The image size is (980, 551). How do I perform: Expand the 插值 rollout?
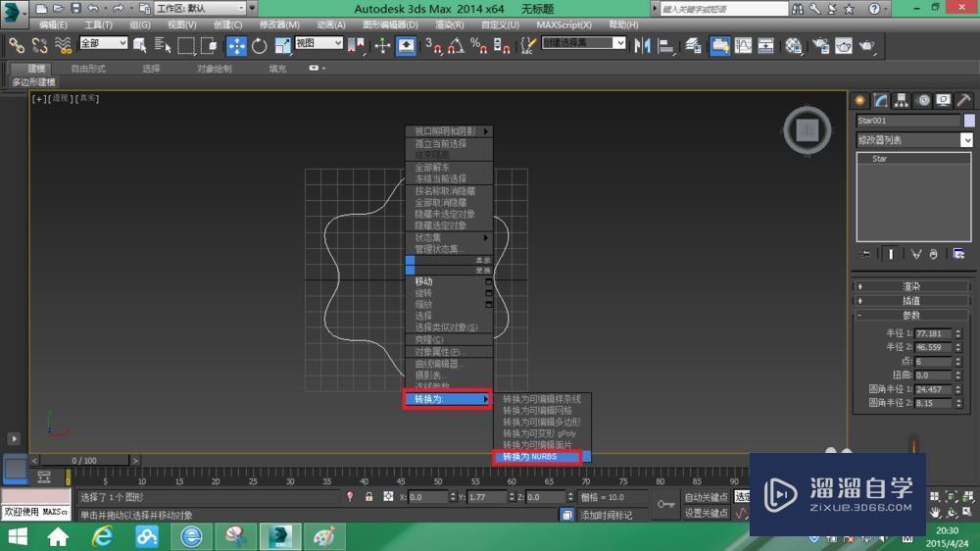pos(910,301)
